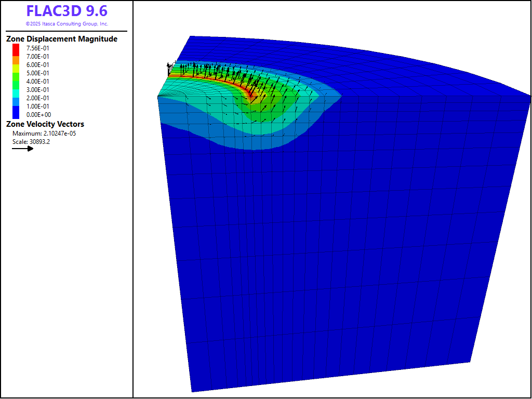Click the horizontal divider line under the copyright

66,31
